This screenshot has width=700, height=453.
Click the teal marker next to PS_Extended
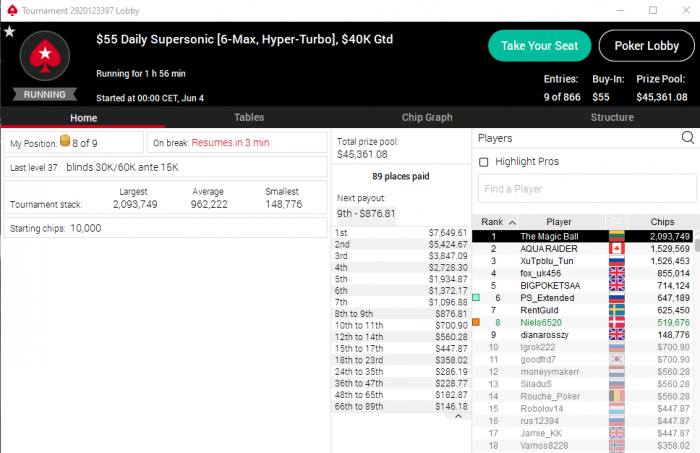pyautogui.click(x=476, y=297)
